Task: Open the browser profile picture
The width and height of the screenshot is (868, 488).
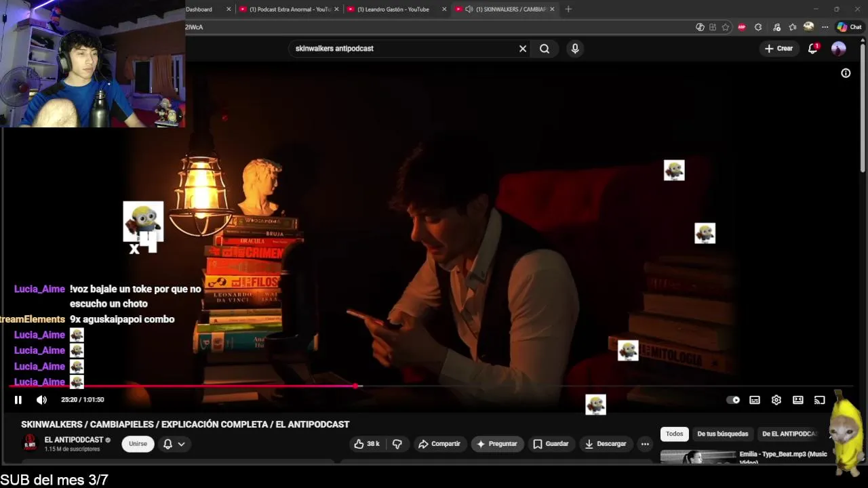Action: tap(808, 27)
